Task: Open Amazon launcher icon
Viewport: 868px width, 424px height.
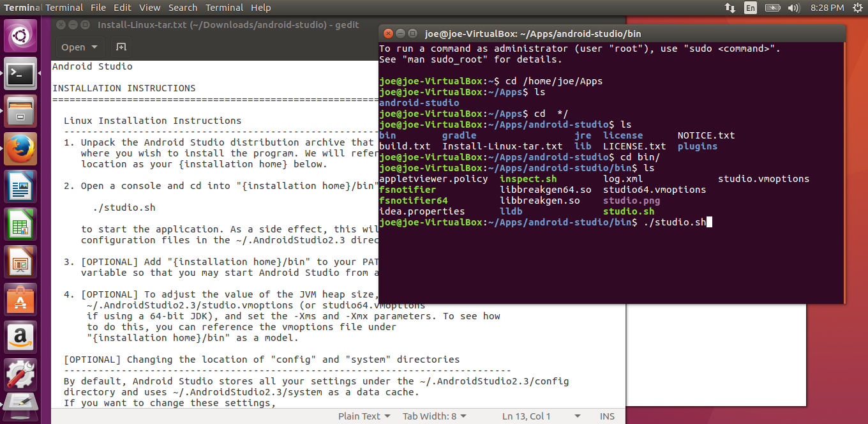Action: pos(21,338)
